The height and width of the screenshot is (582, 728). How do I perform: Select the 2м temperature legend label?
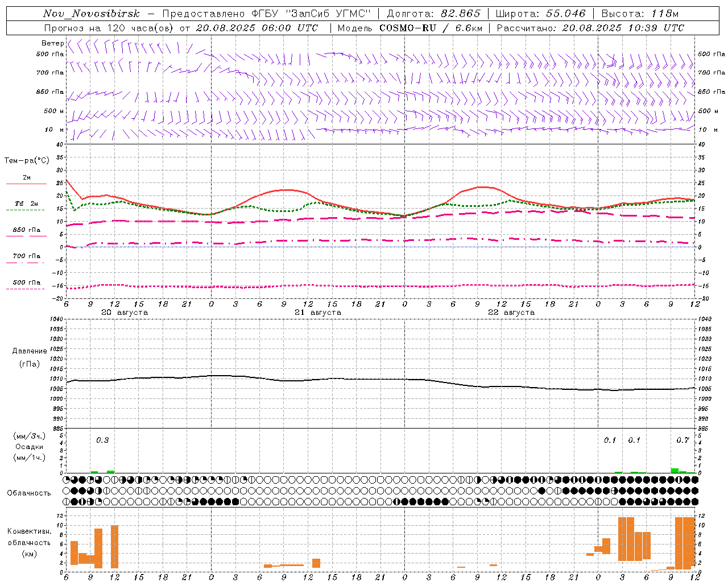pos(27,178)
